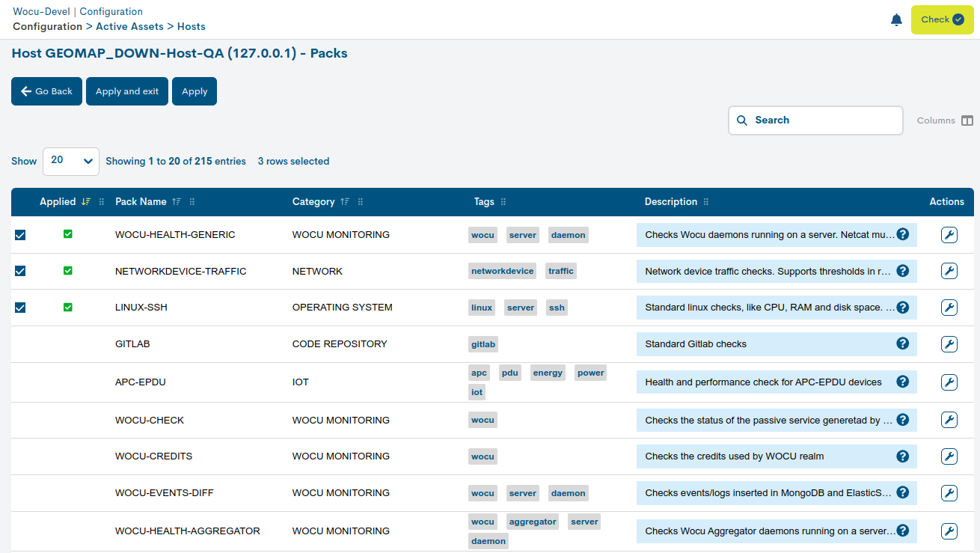
Task: Open the notifications bell icon
Action: tap(896, 19)
